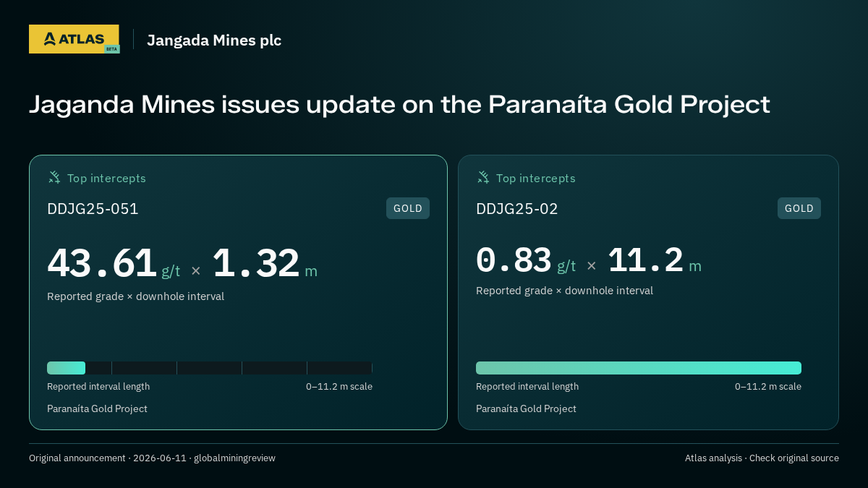Viewport: 868px width, 488px height.
Task: Click the drill icon in the DDJG25-051 card
Action: pos(54,177)
